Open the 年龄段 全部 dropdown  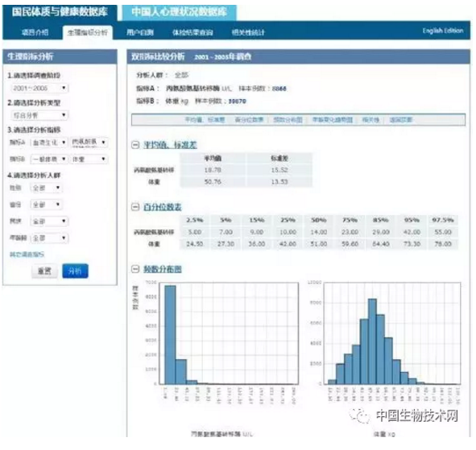[x=49, y=238]
